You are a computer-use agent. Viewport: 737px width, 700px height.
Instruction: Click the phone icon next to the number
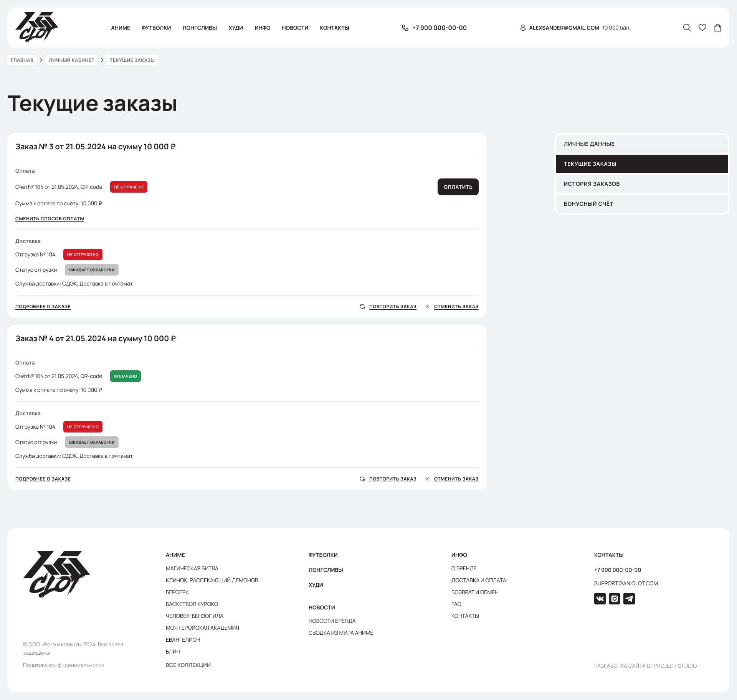click(405, 27)
